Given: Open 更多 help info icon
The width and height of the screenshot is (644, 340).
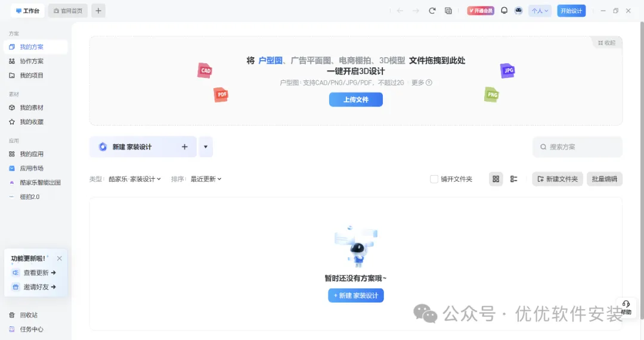Looking at the screenshot, I should click(x=429, y=82).
